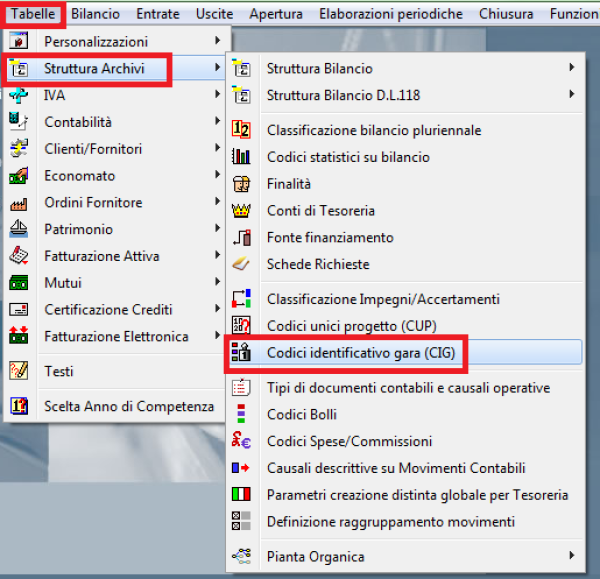Expand Economato submenu arrow

point(217,175)
